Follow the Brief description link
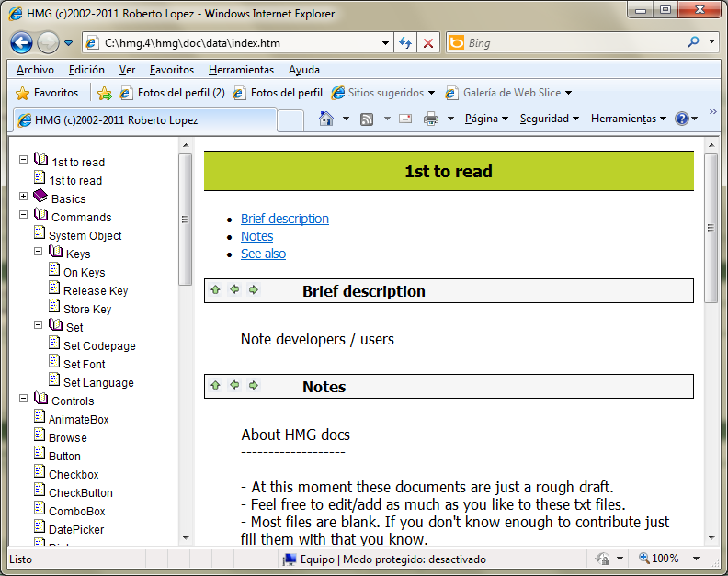Image resolution: width=728 pixels, height=576 pixels. click(285, 219)
